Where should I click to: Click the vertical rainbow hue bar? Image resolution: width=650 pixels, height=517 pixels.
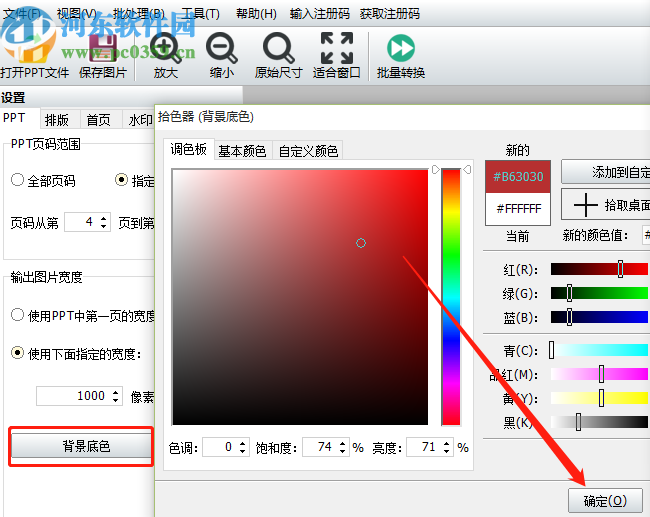click(451, 297)
